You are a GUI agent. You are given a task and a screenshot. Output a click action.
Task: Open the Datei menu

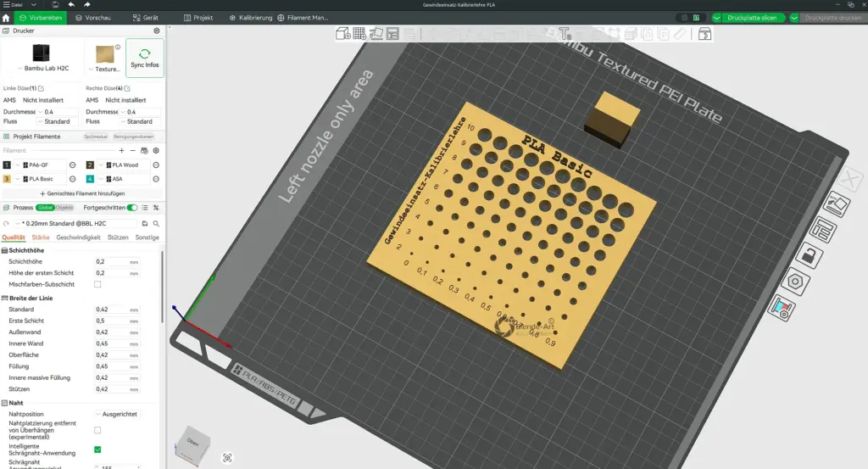click(13, 4)
